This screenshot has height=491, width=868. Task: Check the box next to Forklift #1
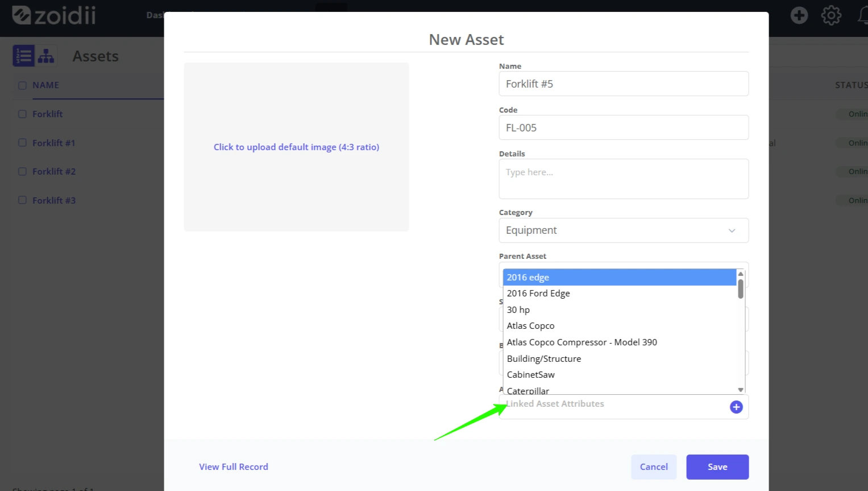coord(22,143)
